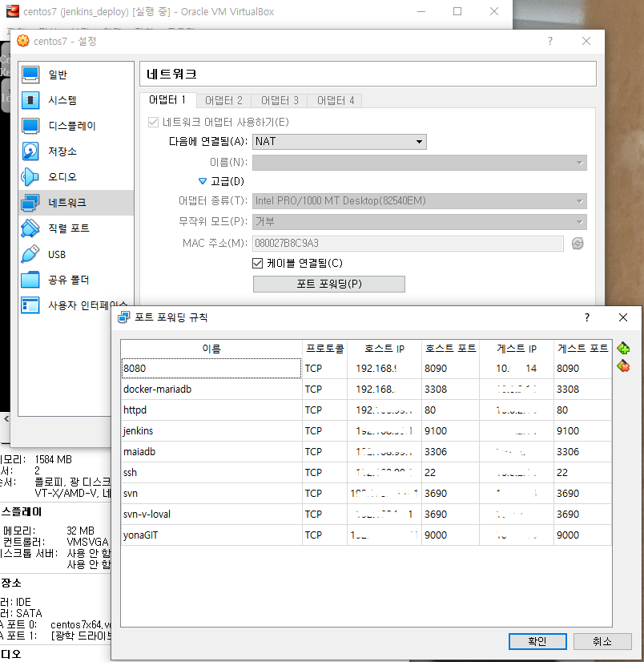Sort rules by 프로토콜 column header

[324, 349]
